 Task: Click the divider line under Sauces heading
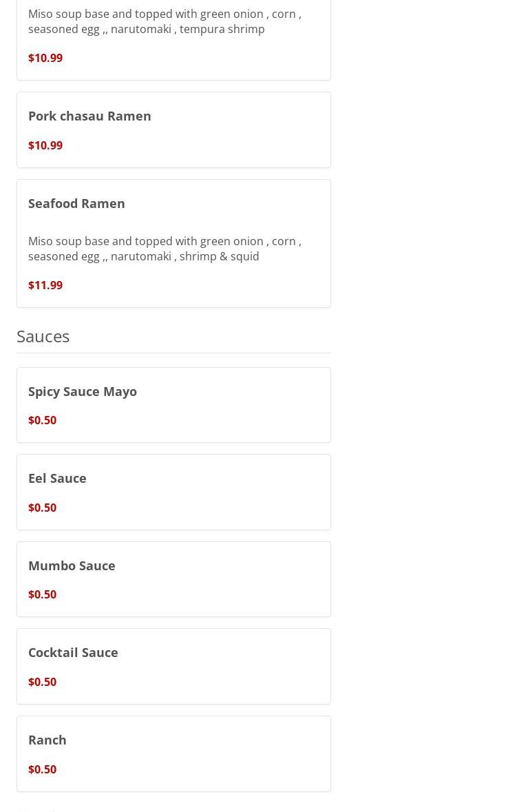173,353
